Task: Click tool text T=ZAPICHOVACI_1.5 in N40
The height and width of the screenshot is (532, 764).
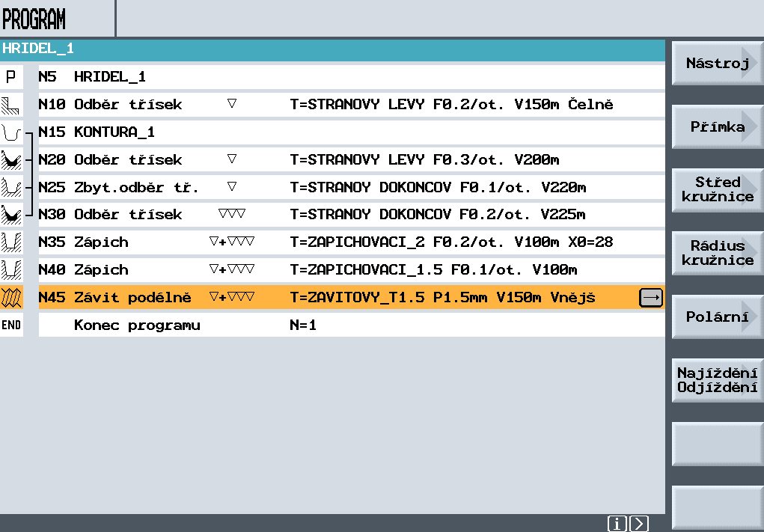Action: pyautogui.click(x=366, y=269)
